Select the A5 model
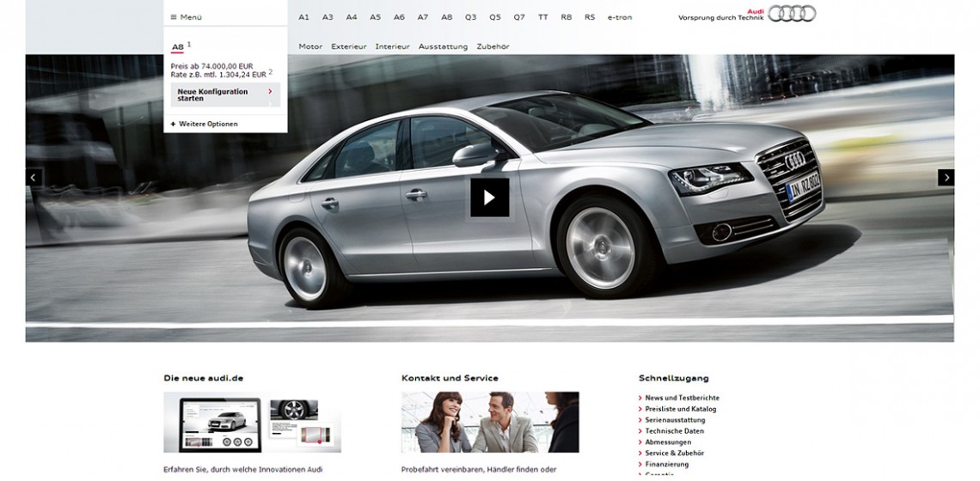This screenshot has width=980, height=481. click(375, 17)
